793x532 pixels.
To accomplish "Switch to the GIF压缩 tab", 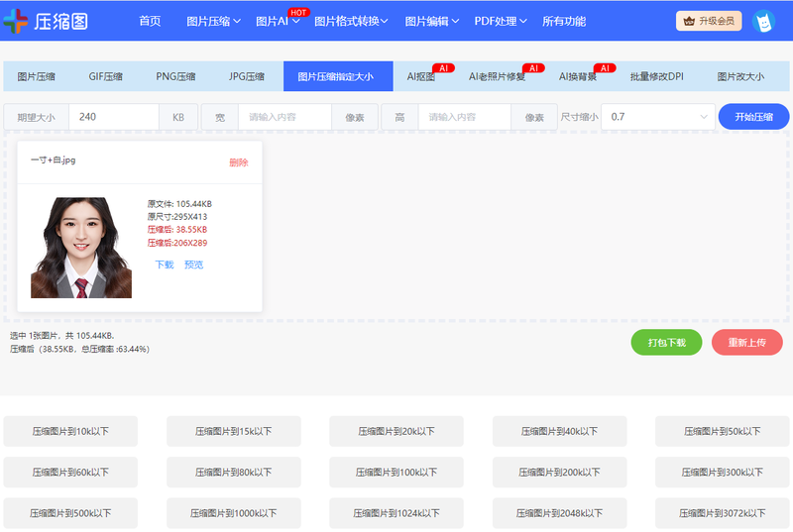I will 105,76.
